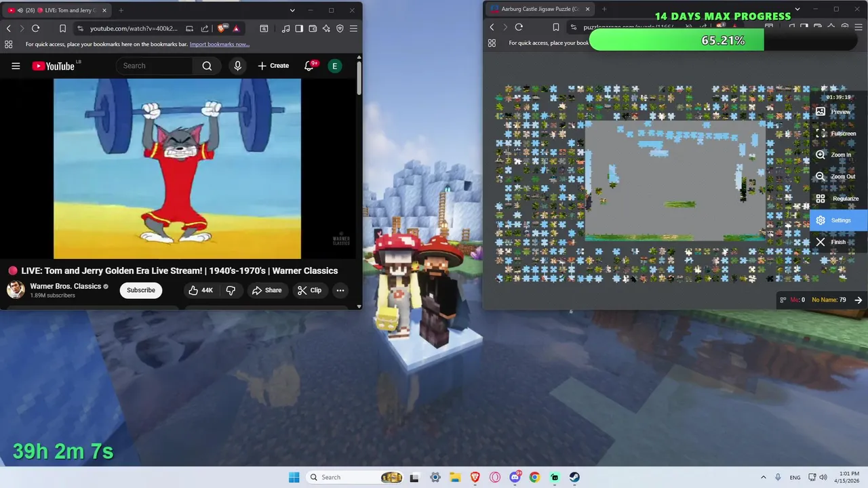Open Discord from the taskbar
The height and width of the screenshot is (488, 868).
tap(515, 477)
